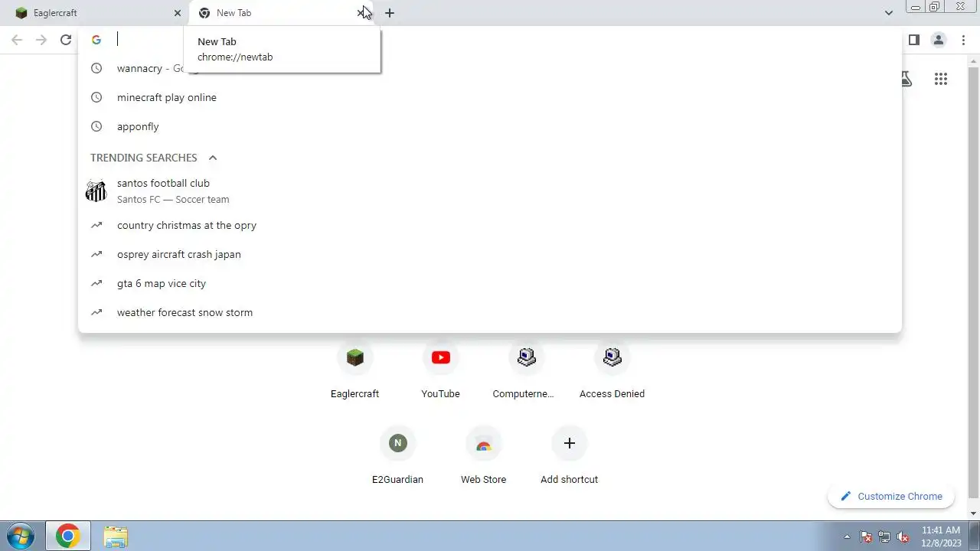
Task: Select the apponfly history suggestion
Action: point(490,126)
